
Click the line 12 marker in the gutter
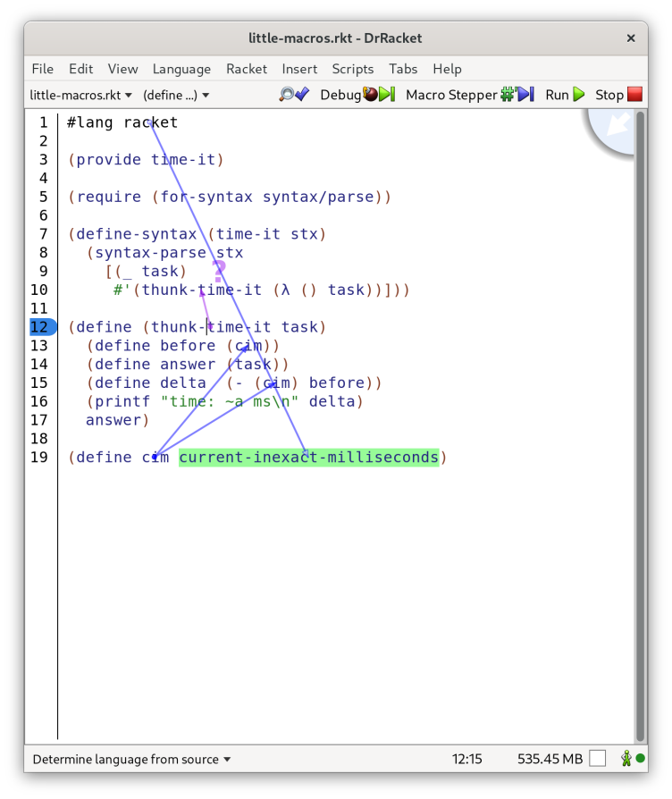coord(41,327)
